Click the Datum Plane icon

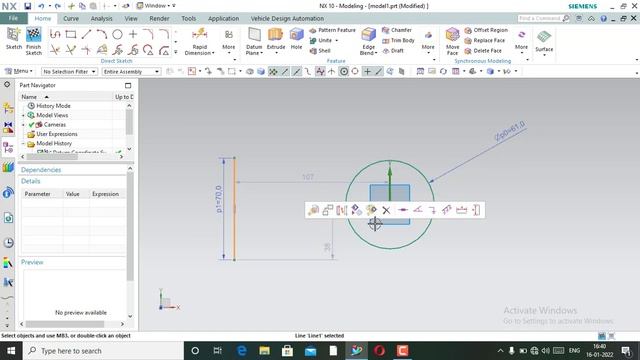click(x=254, y=35)
